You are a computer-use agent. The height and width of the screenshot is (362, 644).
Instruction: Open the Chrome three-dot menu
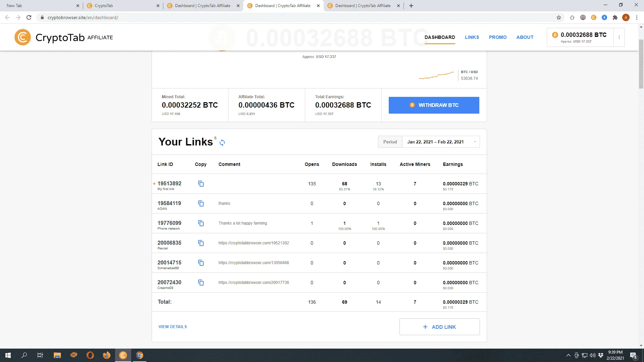tap(637, 17)
